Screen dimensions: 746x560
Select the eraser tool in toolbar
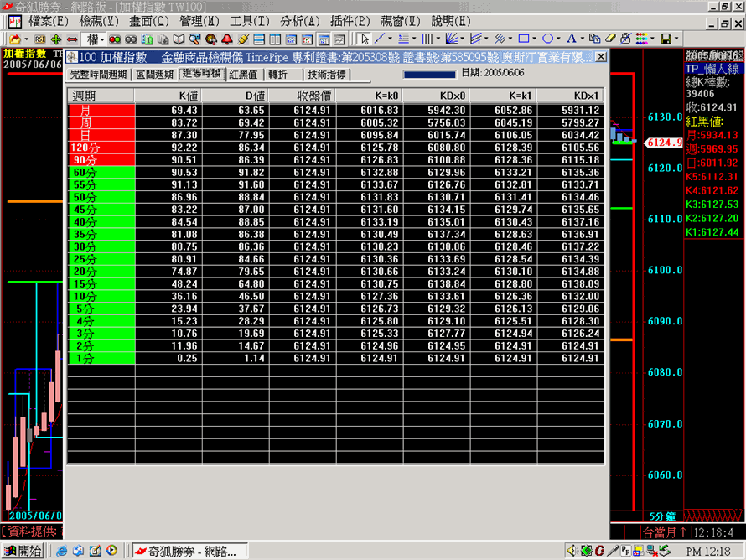(x=610, y=39)
